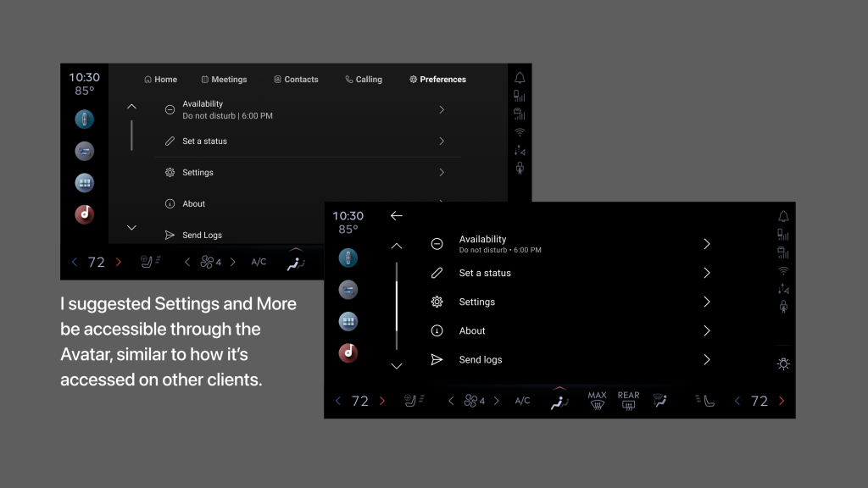Image resolution: width=868 pixels, height=488 pixels.
Task: Tap the back arrow in the front screen
Action: (x=396, y=216)
